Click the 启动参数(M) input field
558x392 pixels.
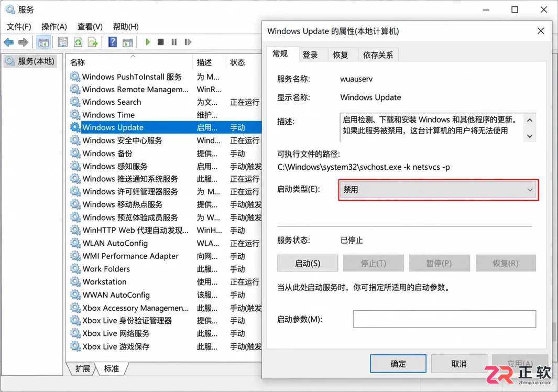click(444, 319)
